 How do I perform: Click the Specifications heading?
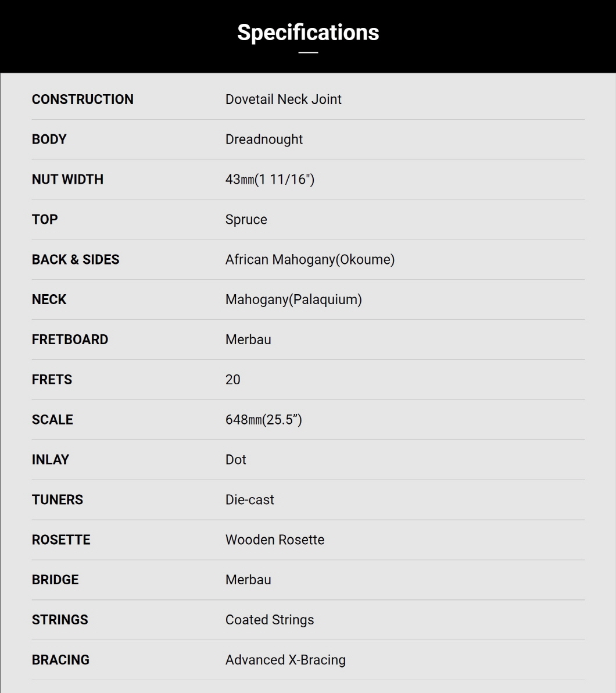pos(308,33)
